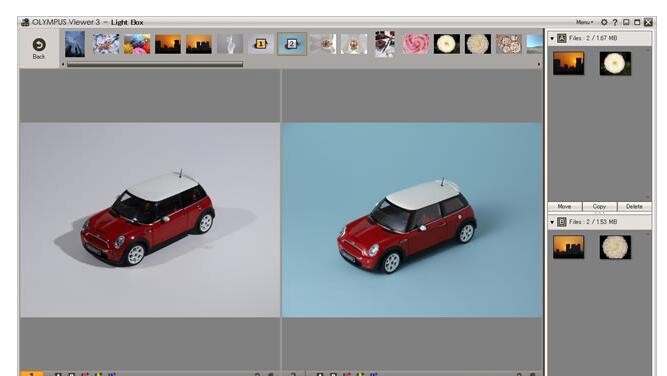Click the window layout icon beside help
The height and width of the screenshot is (376, 667).
[x=626, y=22]
